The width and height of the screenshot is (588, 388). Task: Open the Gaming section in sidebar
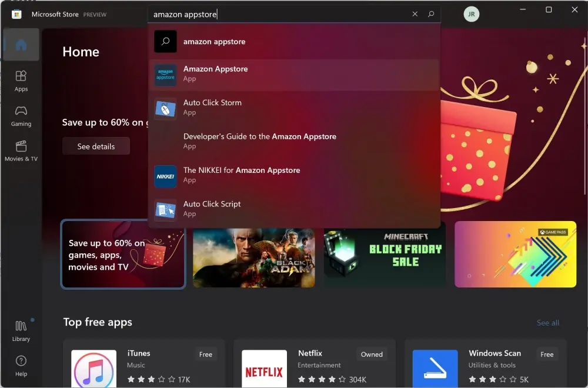pyautogui.click(x=21, y=116)
